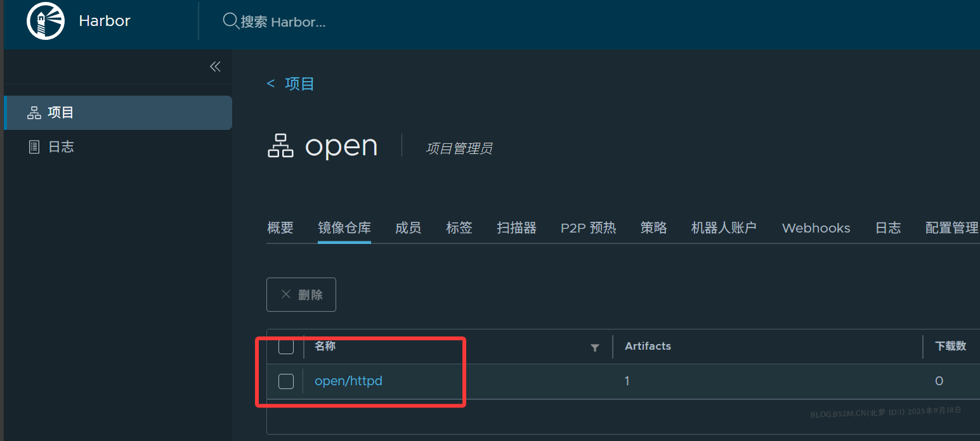Open the filter funnel next to 名称
This screenshot has width=980, height=441.
click(x=594, y=347)
